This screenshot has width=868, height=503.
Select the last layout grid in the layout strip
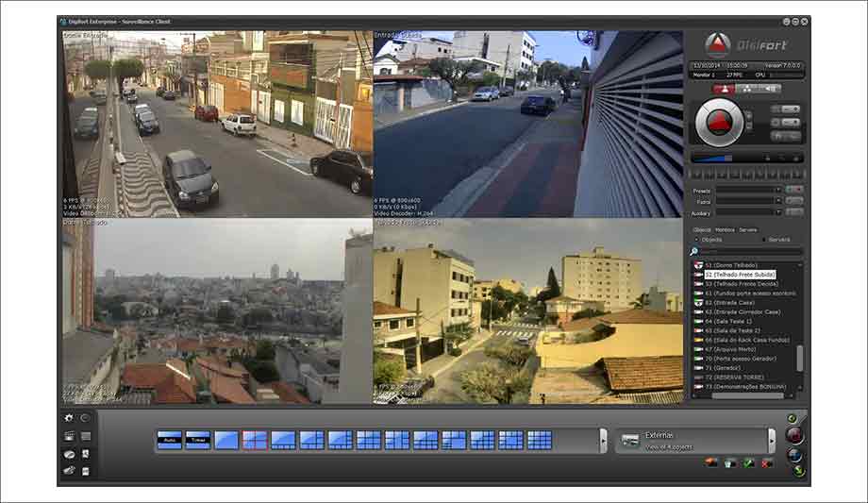tap(539, 440)
